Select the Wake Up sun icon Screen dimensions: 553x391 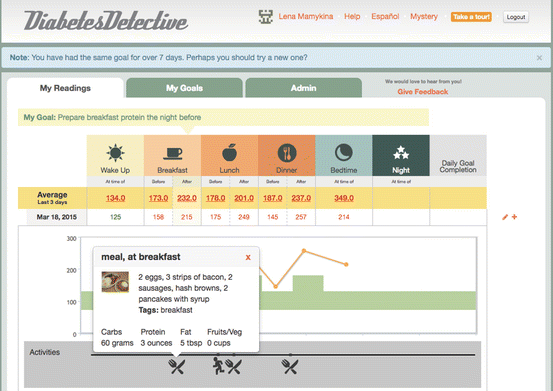pyautogui.click(x=115, y=153)
